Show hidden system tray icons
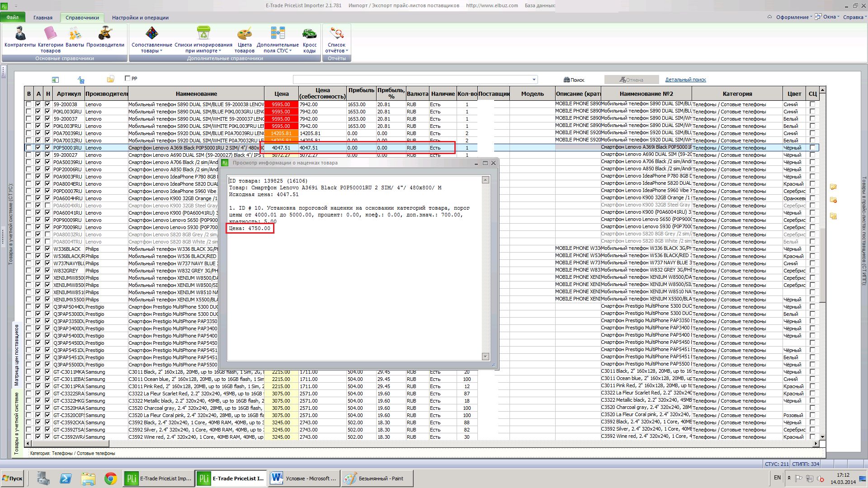 coord(789,478)
